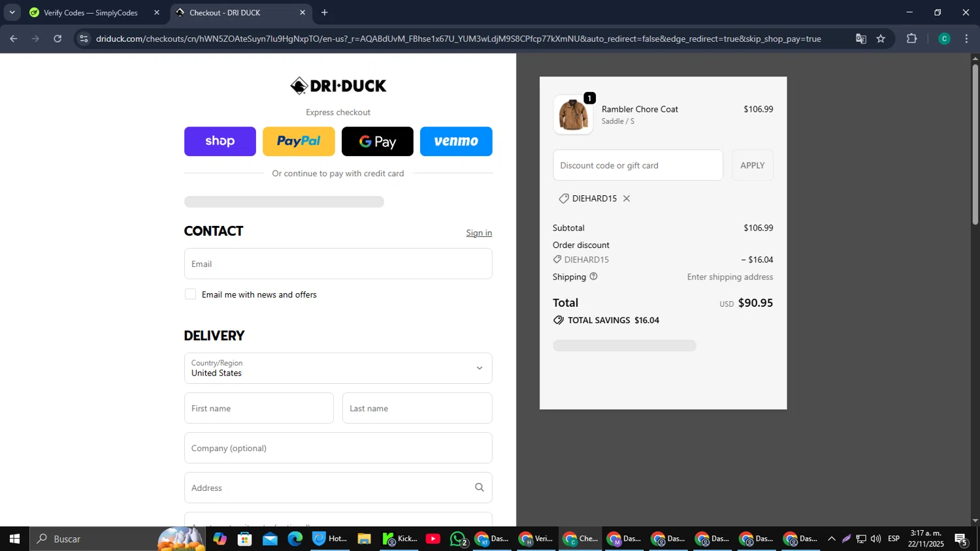The image size is (980, 551).
Task: Click the shipping info question mark icon
Action: point(593,276)
